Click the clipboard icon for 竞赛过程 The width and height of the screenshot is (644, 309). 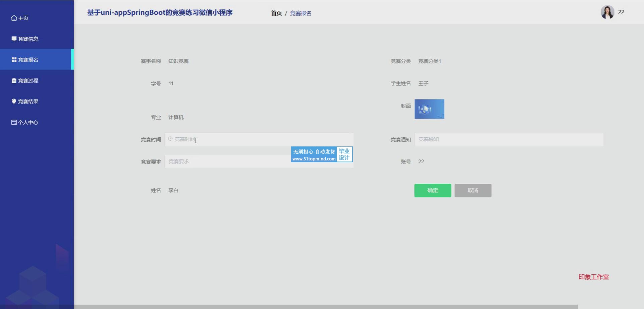tap(14, 81)
